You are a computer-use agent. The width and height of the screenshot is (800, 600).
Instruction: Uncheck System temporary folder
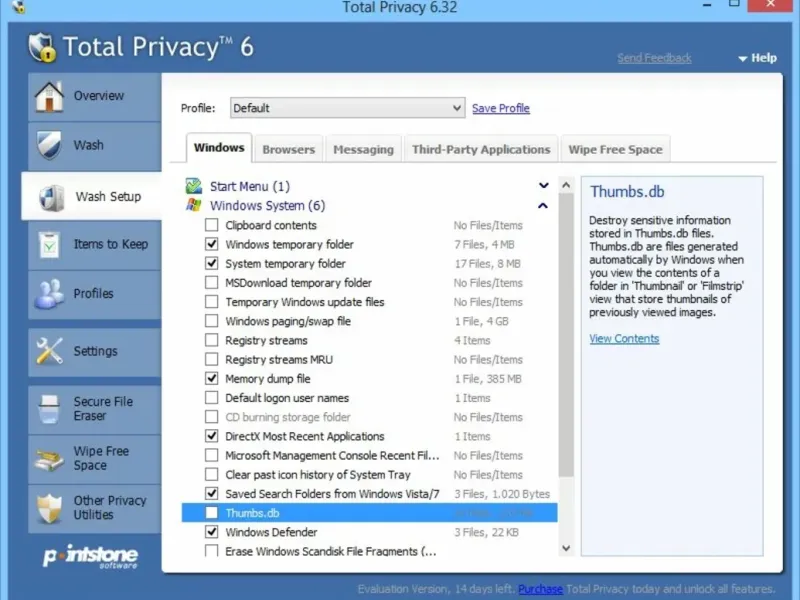point(211,263)
